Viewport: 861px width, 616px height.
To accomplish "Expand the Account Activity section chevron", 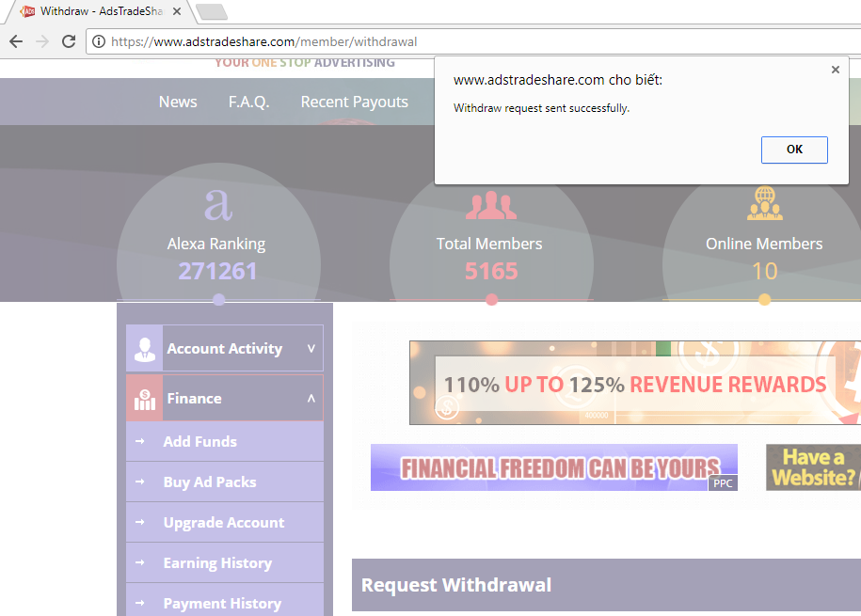I will (311, 349).
